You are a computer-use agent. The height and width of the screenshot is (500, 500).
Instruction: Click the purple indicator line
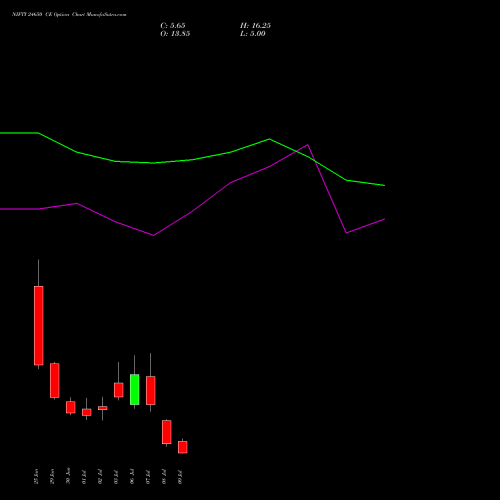[192, 212]
